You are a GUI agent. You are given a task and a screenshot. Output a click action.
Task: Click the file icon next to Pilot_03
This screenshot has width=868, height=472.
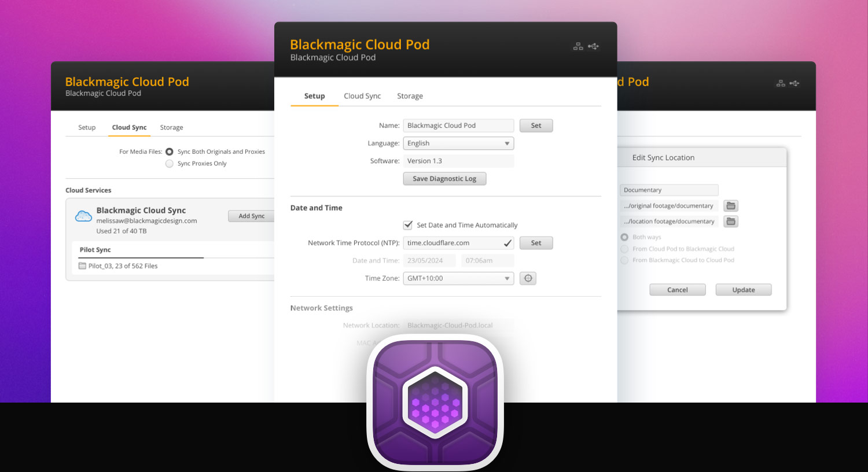point(81,265)
